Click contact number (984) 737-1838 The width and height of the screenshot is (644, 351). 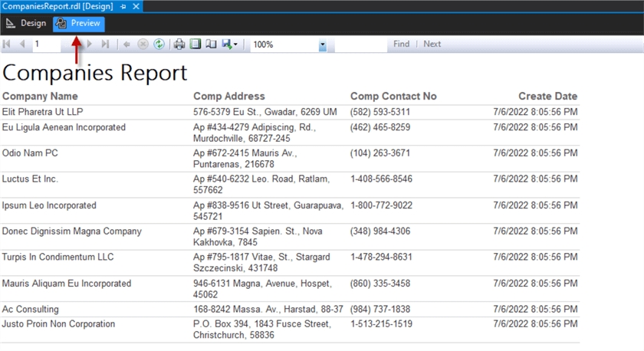tap(380, 309)
